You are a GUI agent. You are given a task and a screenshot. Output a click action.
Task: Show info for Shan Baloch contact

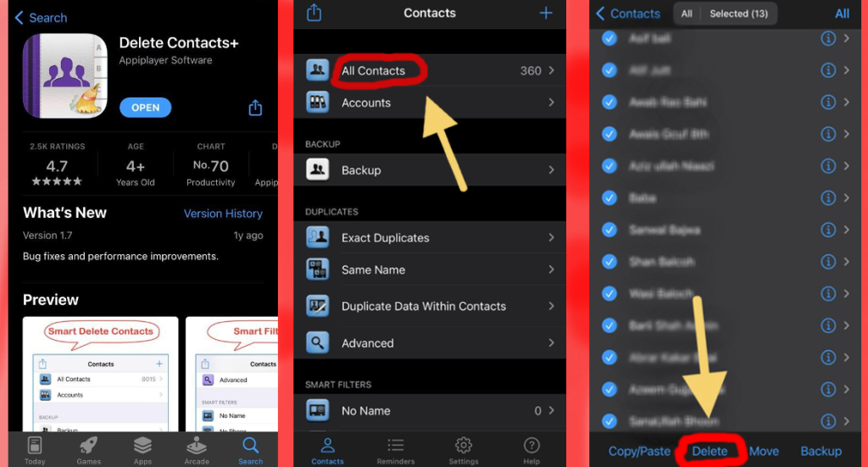828,262
